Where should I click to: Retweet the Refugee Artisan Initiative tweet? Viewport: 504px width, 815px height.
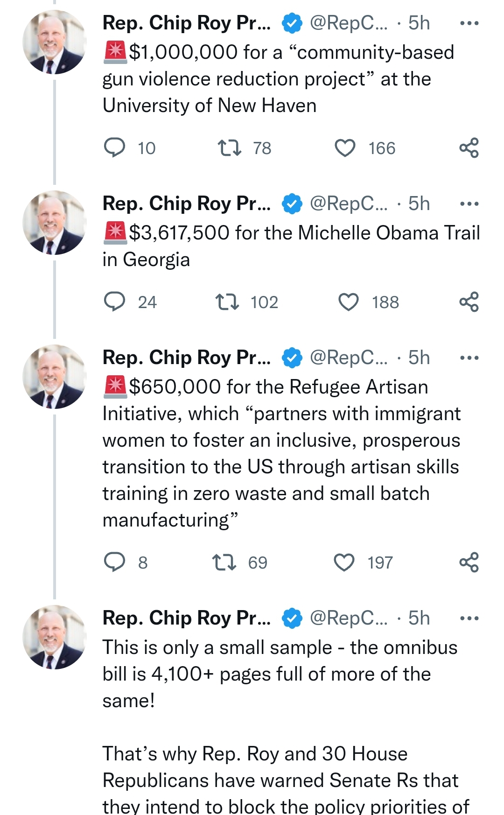224,562
